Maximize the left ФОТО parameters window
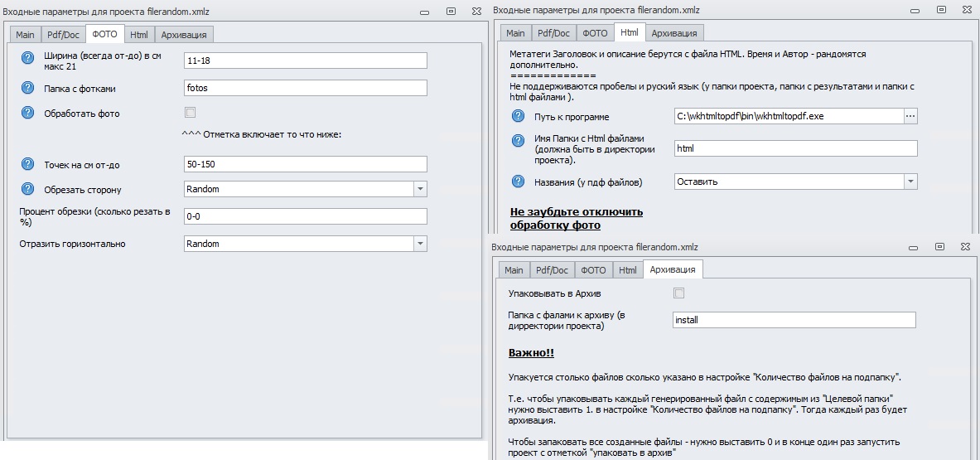 tap(451, 11)
